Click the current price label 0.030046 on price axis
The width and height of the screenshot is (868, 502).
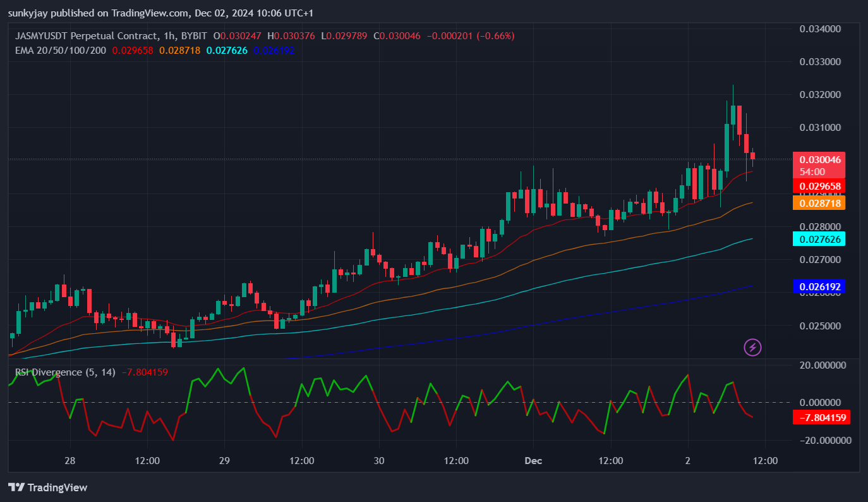point(819,160)
